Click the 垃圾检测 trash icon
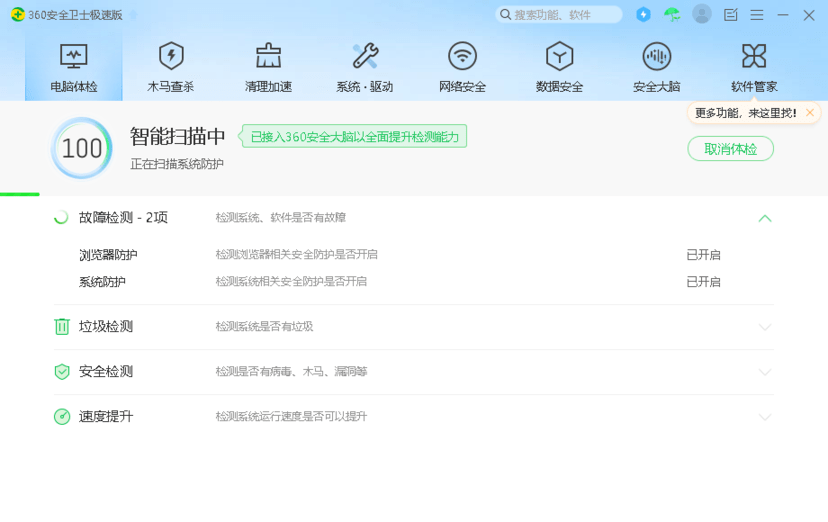 coord(62,327)
